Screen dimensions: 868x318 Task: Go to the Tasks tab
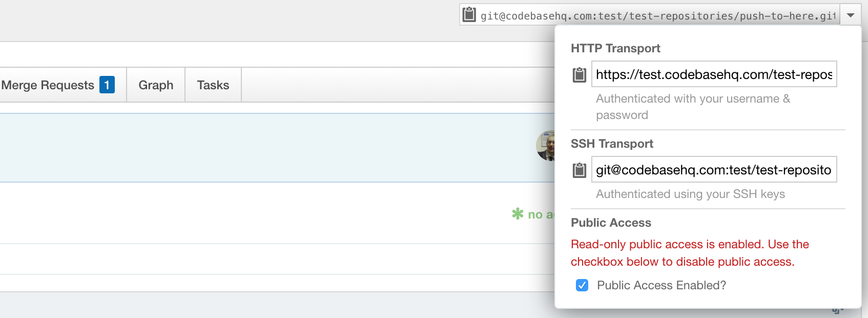point(213,85)
